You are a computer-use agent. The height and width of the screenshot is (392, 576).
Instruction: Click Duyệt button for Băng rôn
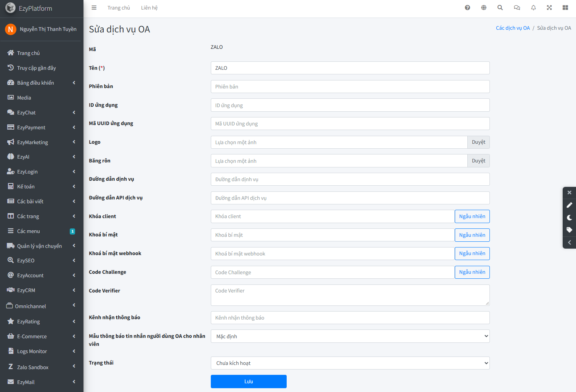pyautogui.click(x=478, y=161)
